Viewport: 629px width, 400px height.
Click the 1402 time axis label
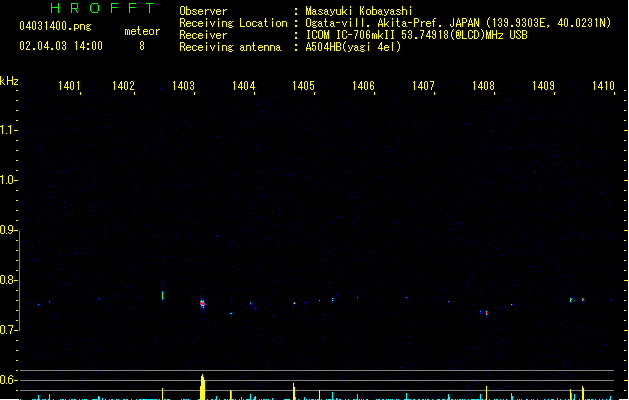(x=123, y=86)
